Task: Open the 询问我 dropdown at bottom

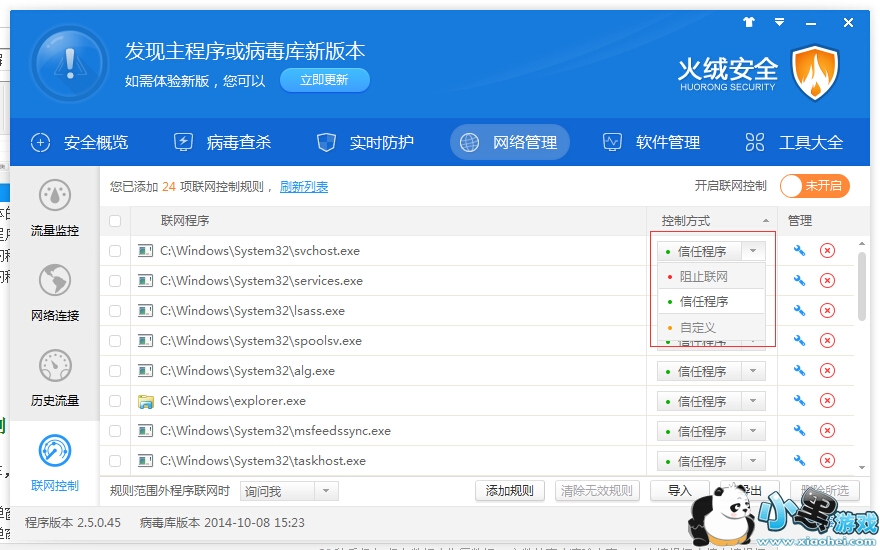Action: 326,491
